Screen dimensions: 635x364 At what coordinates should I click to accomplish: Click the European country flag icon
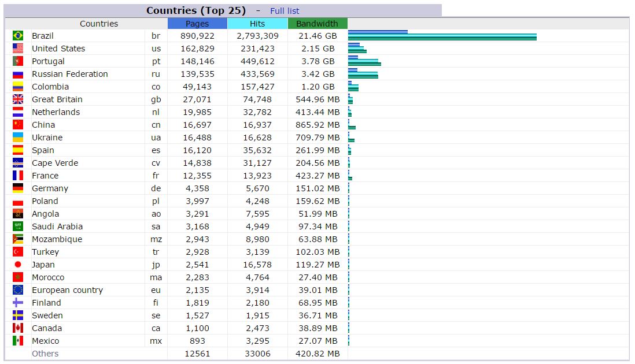point(18,290)
